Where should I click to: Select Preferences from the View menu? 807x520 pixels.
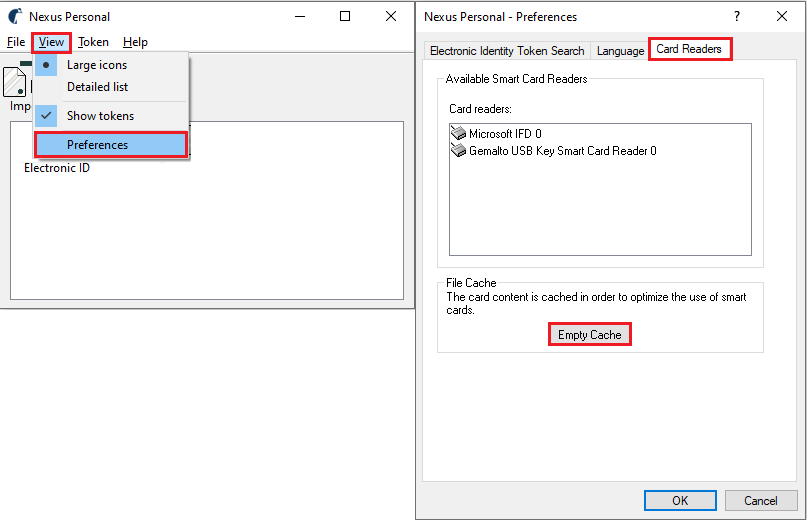97,145
